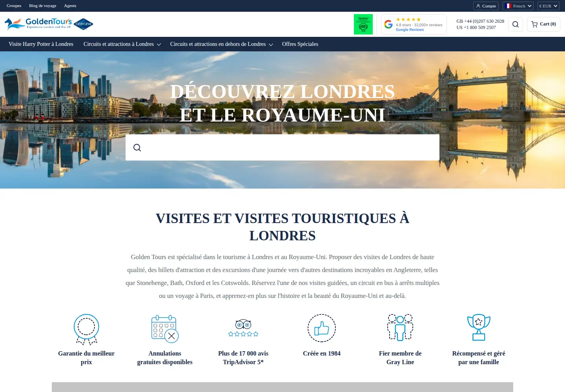Open Blog de voyage link
This screenshot has width=565, height=392.
coord(43,5)
